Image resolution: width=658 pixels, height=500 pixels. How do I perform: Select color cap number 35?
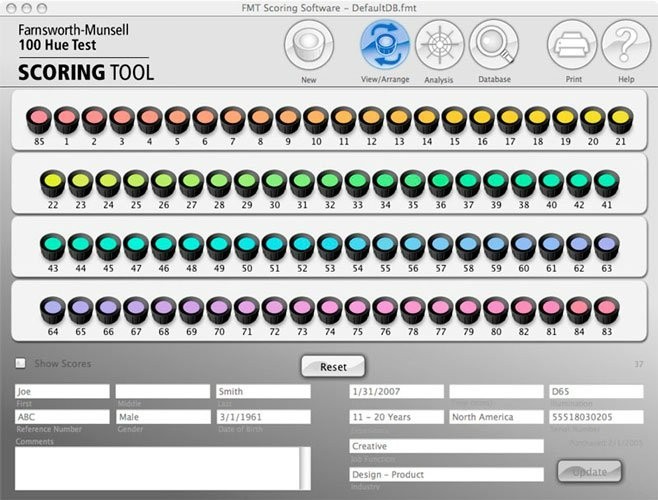point(413,183)
